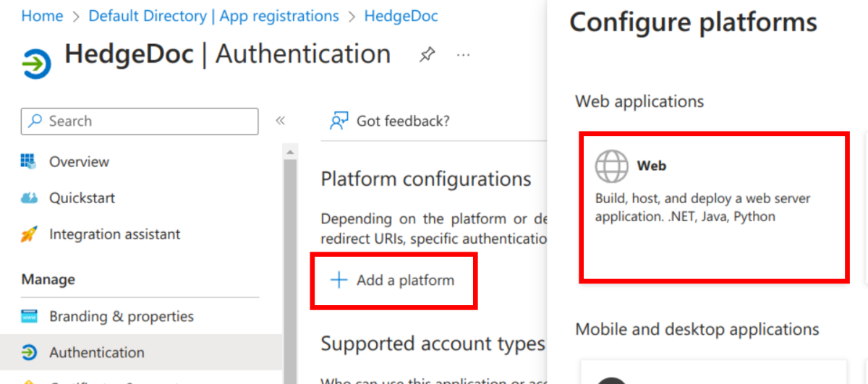Click the Branding & properties icon
Viewport: 868px width, 384px height.
tap(29, 317)
